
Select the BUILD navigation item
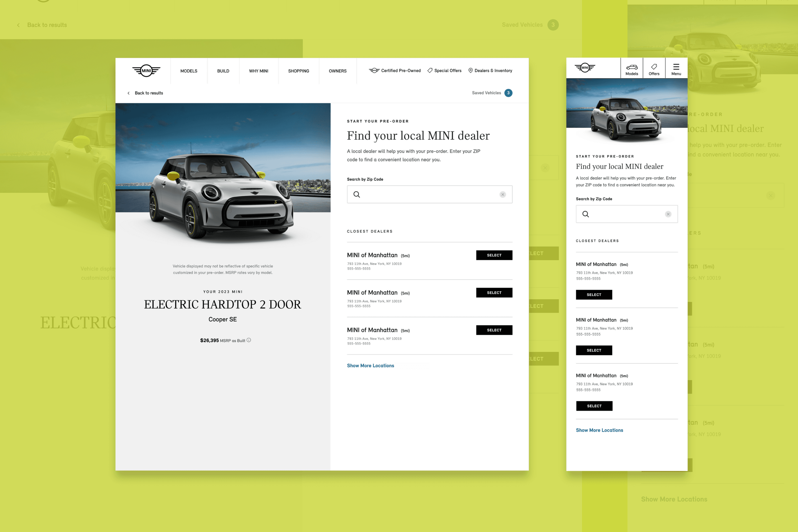223,71
